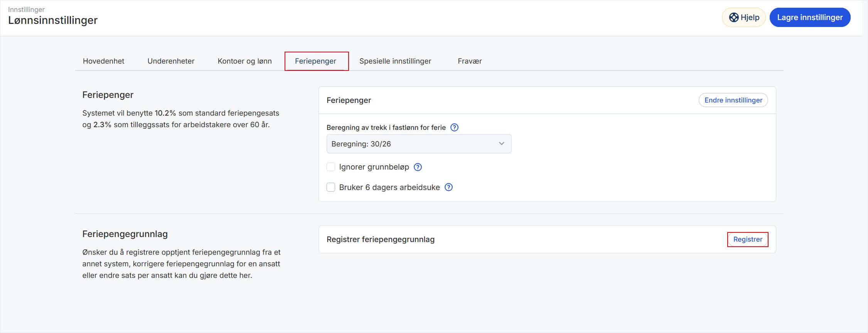Open the Underenheter tab
The width and height of the screenshot is (868, 333).
[x=171, y=61]
